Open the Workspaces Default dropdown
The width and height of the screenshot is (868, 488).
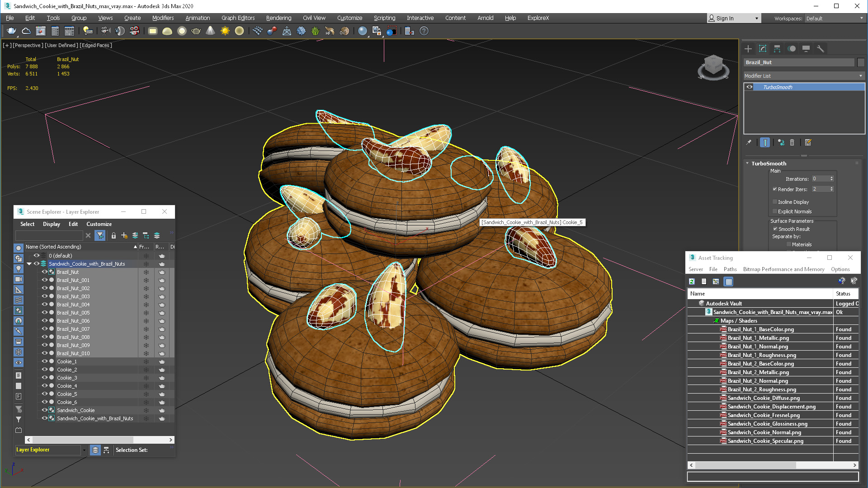click(x=835, y=19)
